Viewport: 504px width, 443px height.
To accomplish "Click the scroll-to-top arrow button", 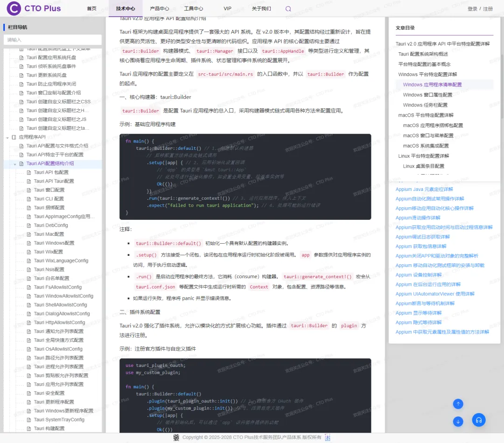I will (x=458, y=404).
